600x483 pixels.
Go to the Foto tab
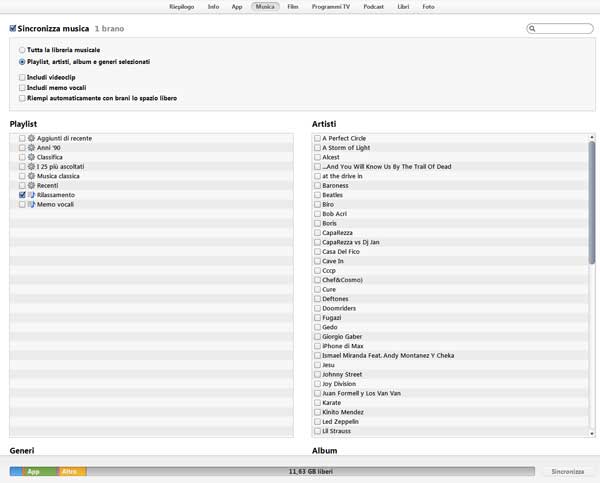point(429,7)
